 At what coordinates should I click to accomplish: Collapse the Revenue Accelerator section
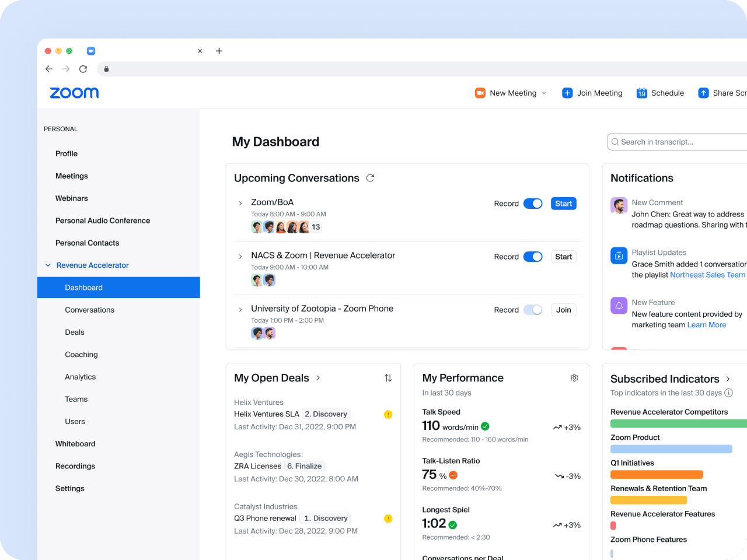(48, 265)
